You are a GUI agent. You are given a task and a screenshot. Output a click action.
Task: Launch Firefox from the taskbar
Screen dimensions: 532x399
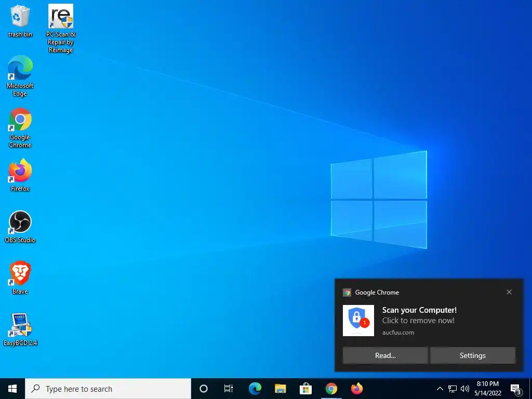[x=356, y=389]
